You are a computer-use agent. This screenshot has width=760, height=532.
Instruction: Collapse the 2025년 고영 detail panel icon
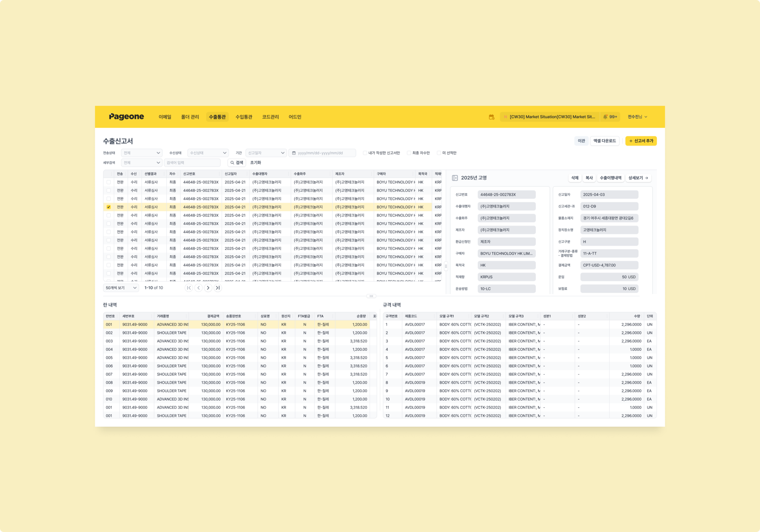(455, 178)
